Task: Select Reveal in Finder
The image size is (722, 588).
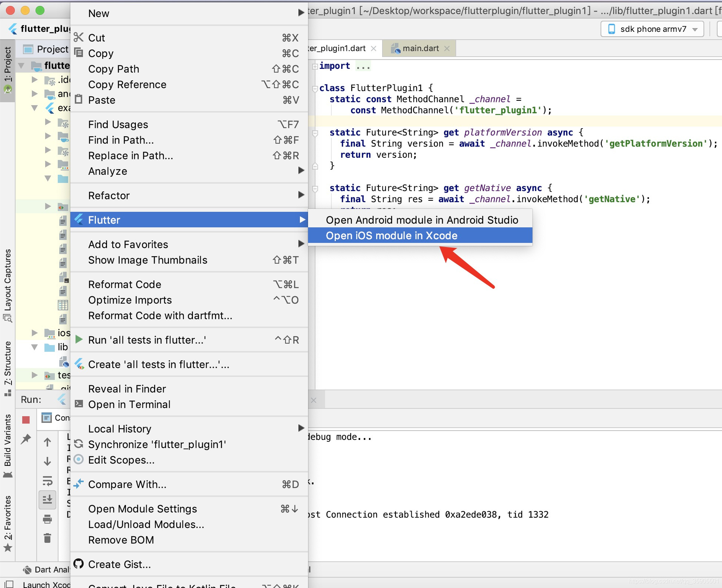Action: (x=189, y=389)
